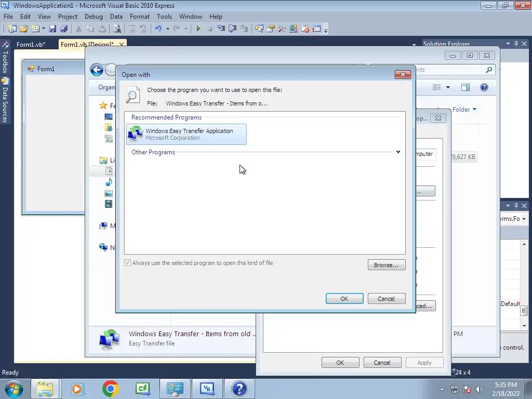Image resolution: width=532 pixels, height=399 pixels.
Task: Click the Paste clipboard toolbar icon
Action: (101, 29)
